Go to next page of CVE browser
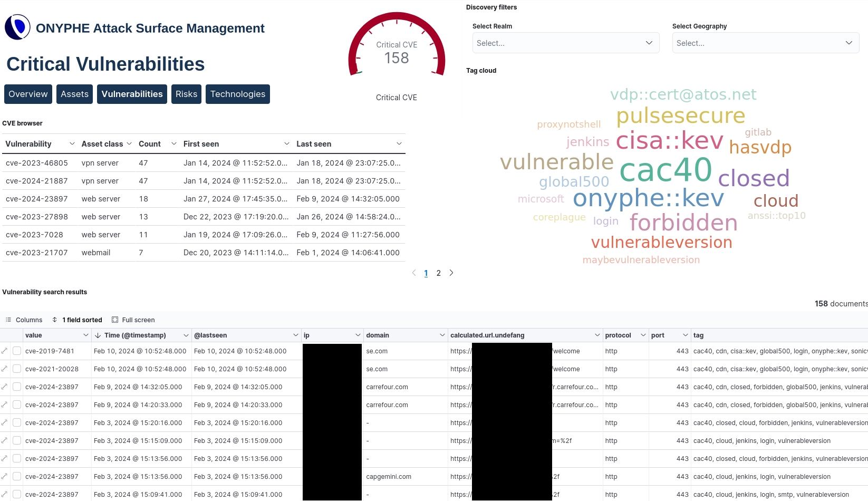This screenshot has width=868, height=501. coord(451,273)
